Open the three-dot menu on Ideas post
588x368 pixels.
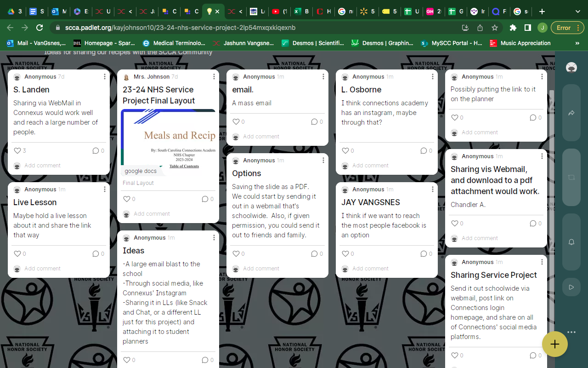pyautogui.click(x=214, y=237)
